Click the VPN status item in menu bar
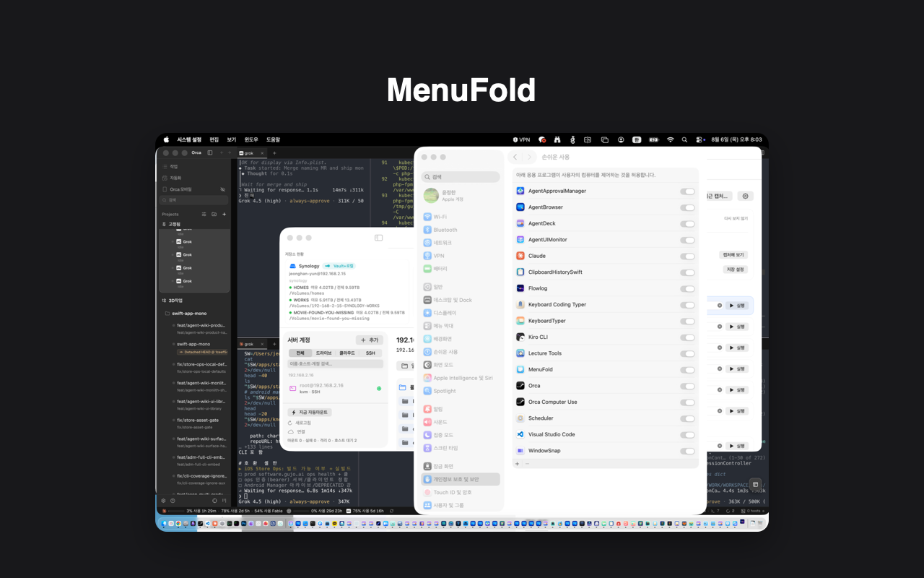 521,139
